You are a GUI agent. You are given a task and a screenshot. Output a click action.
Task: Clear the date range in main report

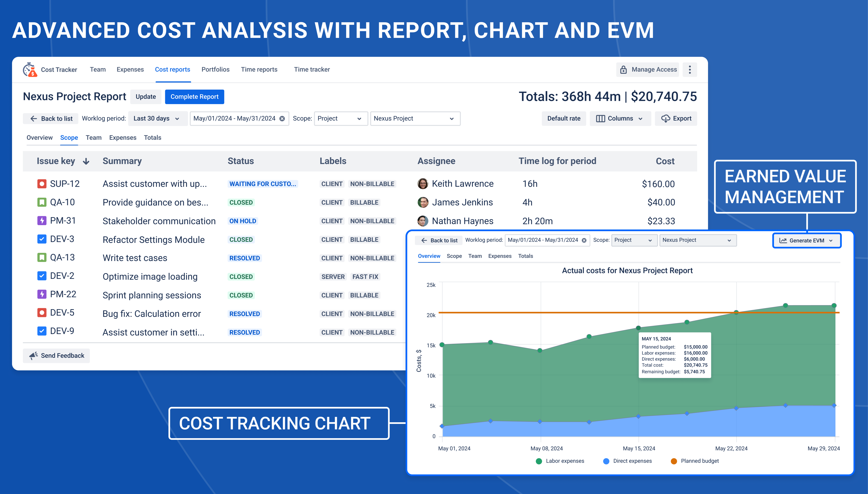click(x=282, y=118)
